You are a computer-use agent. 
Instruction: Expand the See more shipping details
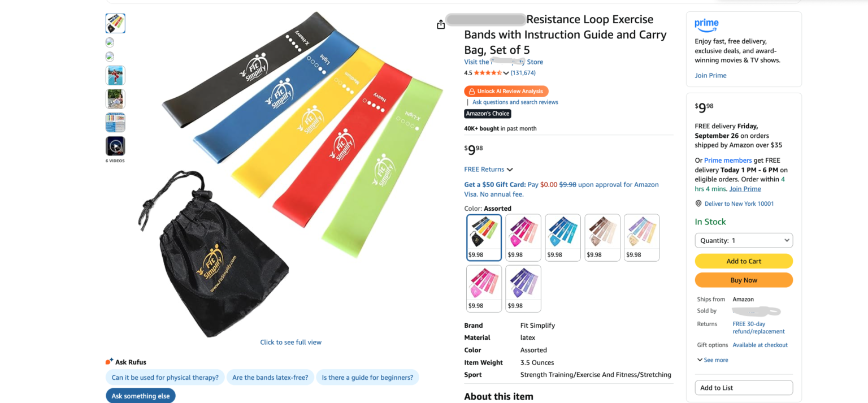point(713,359)
